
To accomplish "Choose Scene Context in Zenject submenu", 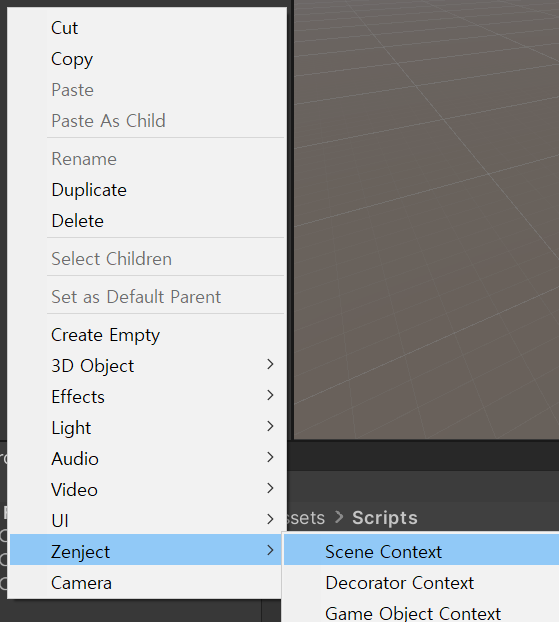I will pos(421,550).
